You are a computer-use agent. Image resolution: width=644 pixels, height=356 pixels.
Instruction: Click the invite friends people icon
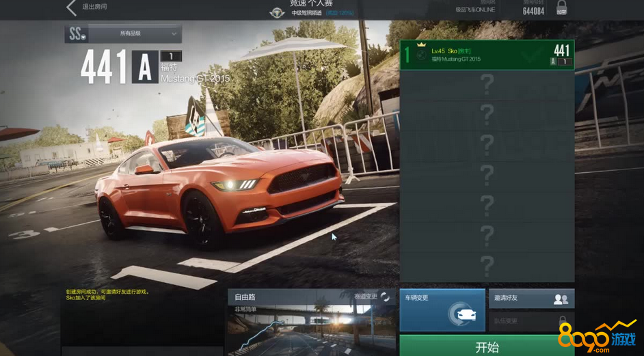561,299
